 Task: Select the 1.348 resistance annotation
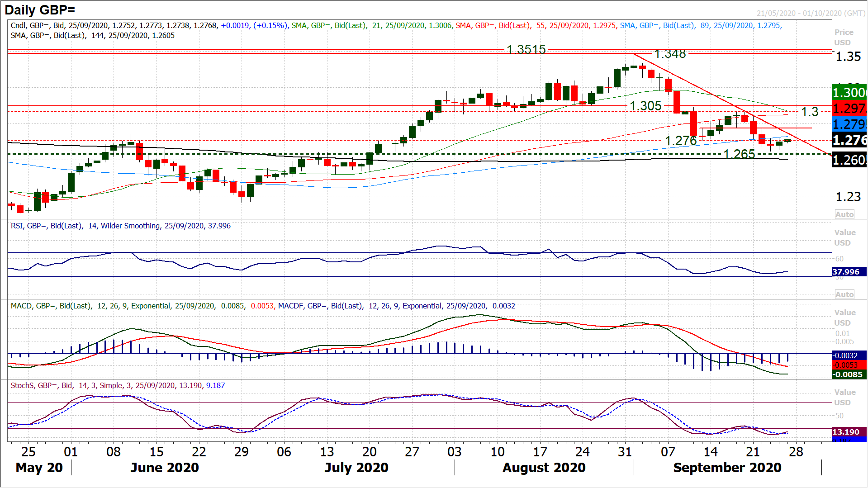(670, 54)
